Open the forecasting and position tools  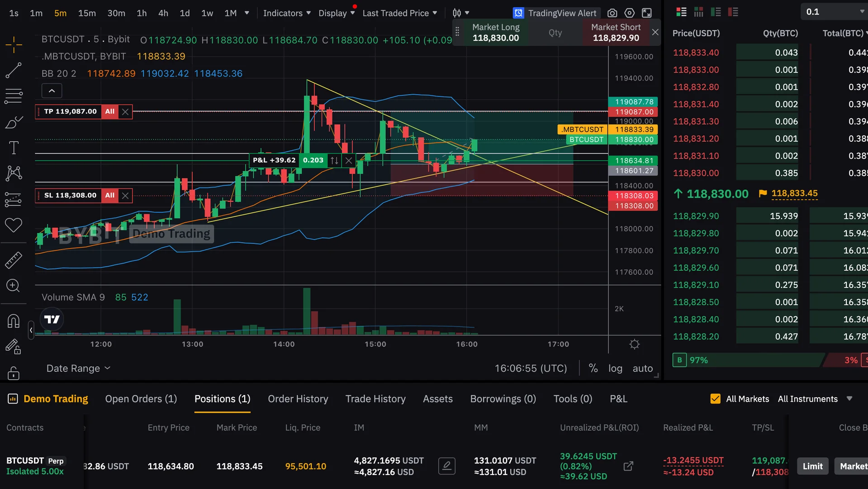[14, 199]
